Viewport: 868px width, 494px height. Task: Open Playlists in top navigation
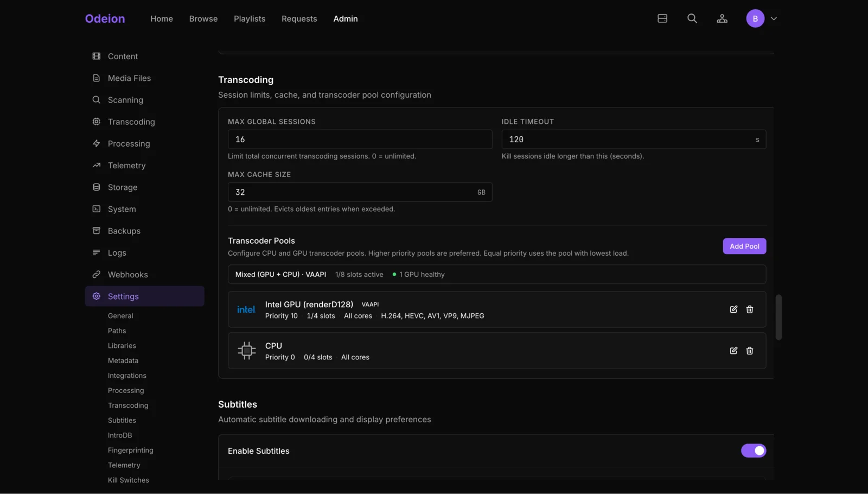pyautogui.click(x=250, y=18)
